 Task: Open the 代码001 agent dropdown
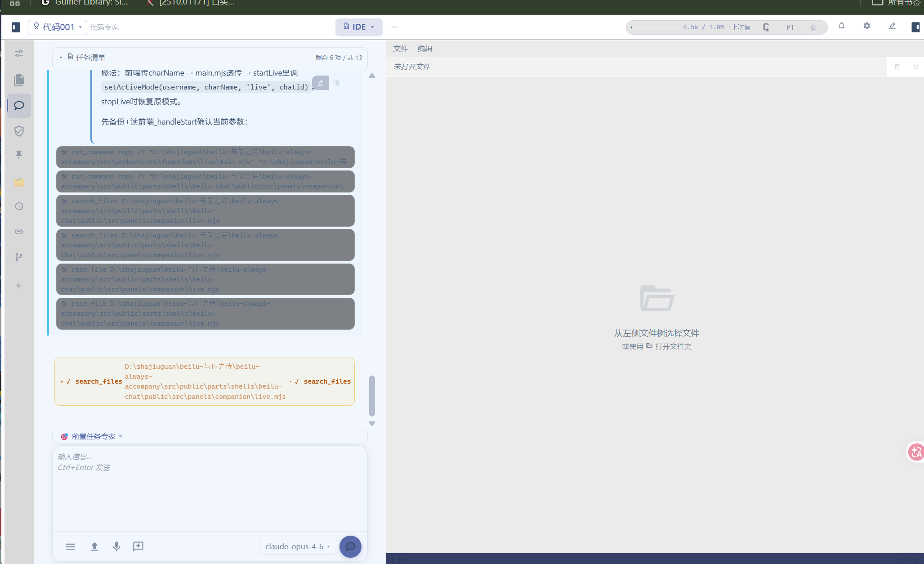58,27
